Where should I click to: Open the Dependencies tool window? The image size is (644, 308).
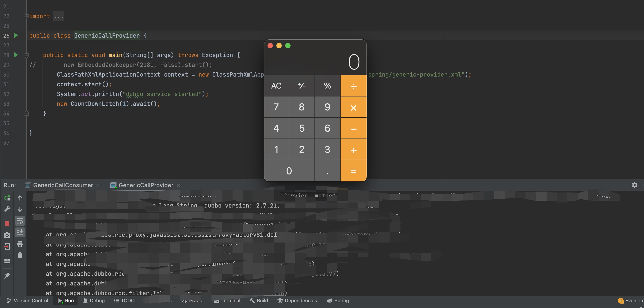[297, 300]
